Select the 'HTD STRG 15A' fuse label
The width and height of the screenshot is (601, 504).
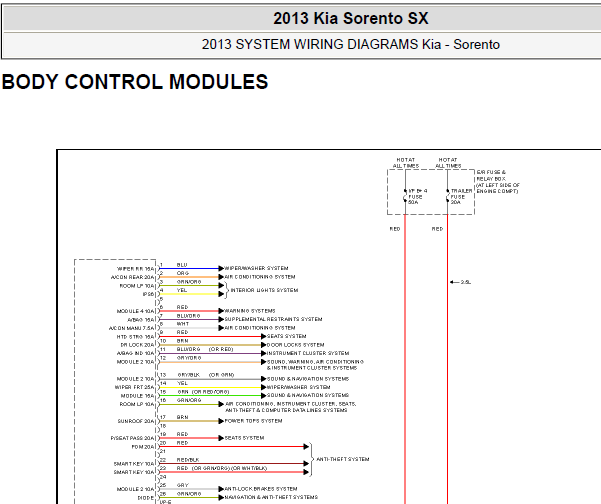pyautogui.click(x=135, y=337)
